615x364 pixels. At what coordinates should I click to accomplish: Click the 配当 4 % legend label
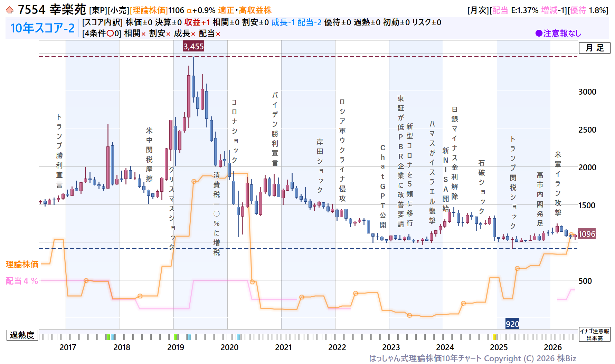point(22,281)
